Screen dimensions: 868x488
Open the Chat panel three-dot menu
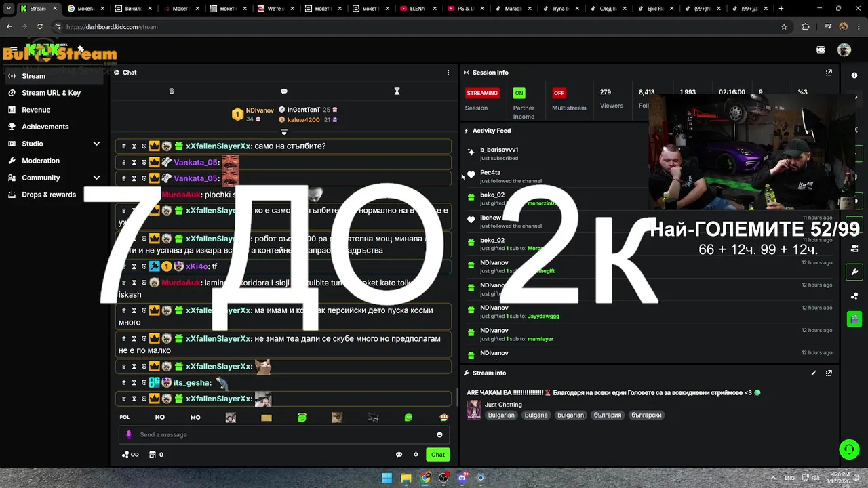[x=448, y=73]
